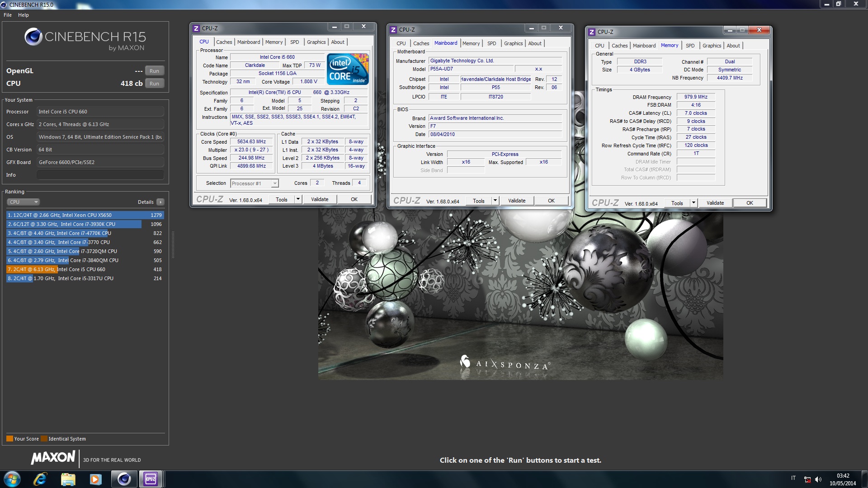Click the Identical System legend swatch
Viewport: 868px width, 488px height.
(44, 439)
